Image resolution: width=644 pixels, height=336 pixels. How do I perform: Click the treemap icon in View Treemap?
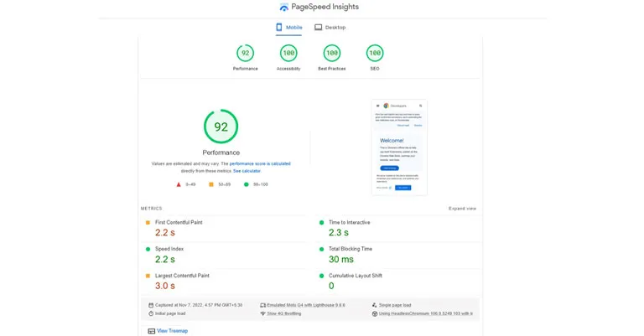[x=152, y=331]
